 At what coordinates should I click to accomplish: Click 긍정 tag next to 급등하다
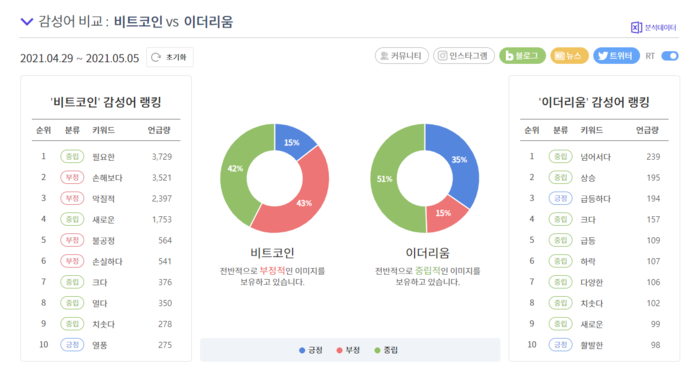tap(560, 198)
